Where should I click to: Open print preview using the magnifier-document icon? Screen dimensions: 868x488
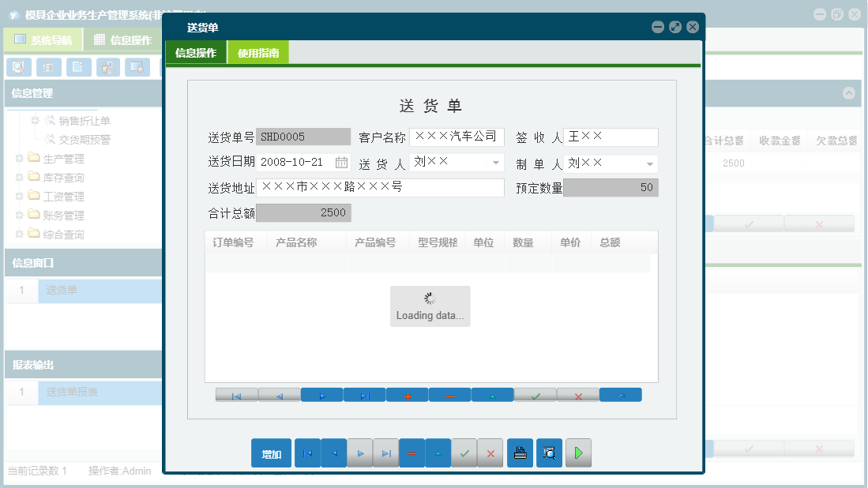pos(549,452)
